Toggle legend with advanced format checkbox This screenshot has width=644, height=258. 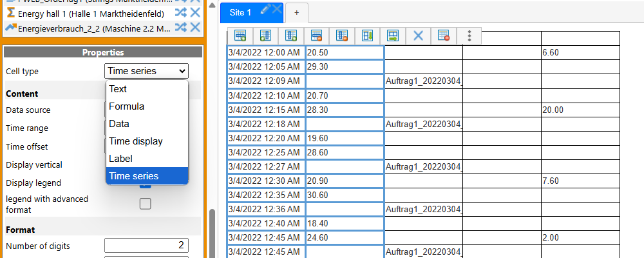(x=146, y=204)
